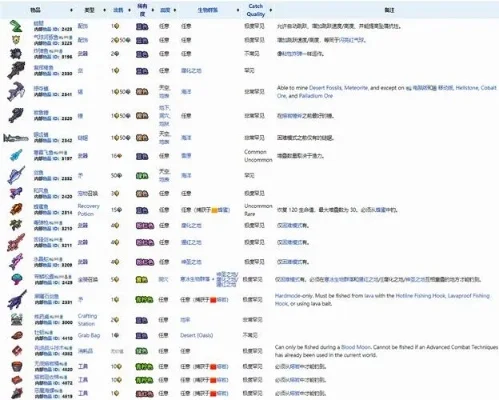Click the orange Honeyfin icon for ID 2314
Screen dimensions: 499x400
coord(16,210)
